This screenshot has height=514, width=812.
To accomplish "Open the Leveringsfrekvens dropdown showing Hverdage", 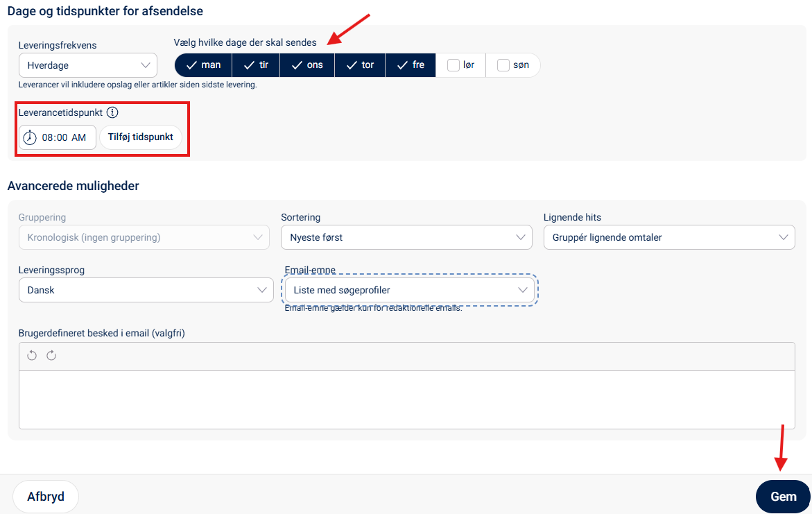I will coord(88,65).
